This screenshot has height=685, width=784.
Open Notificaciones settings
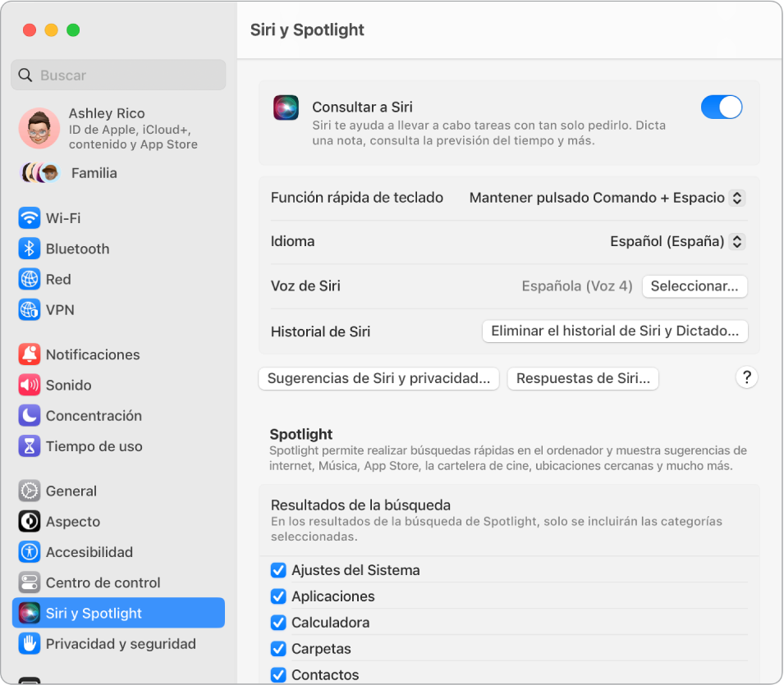[90, 354]
